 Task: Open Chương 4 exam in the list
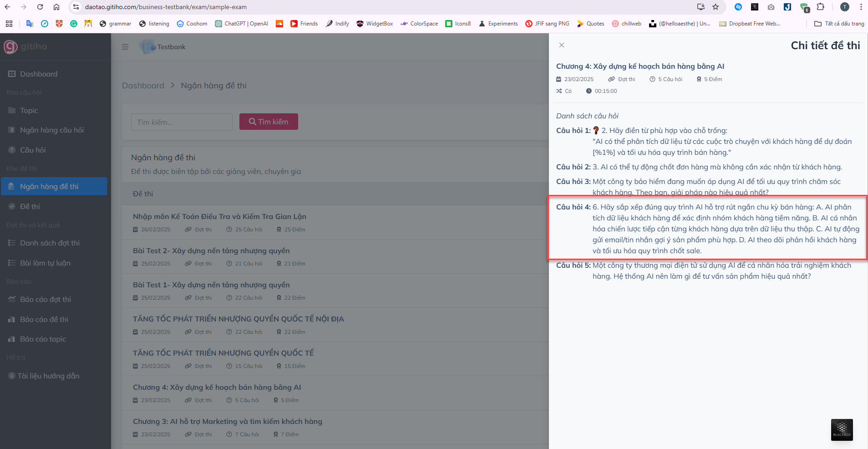(217, 387)
